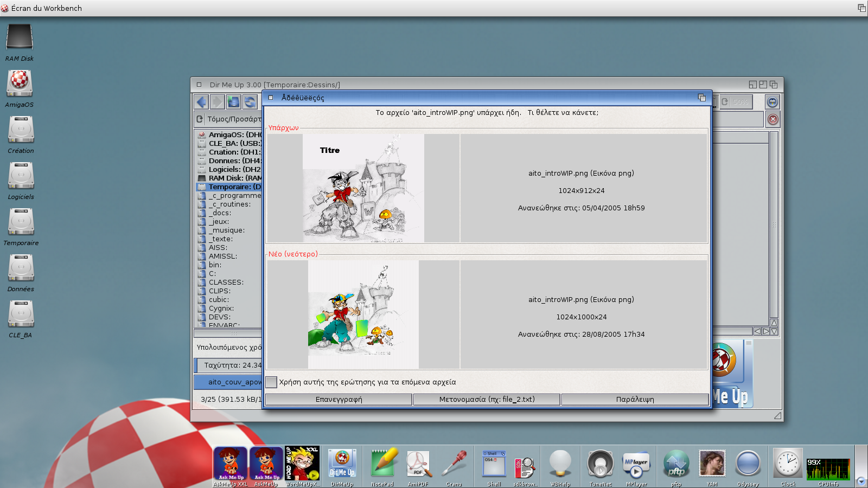This screenshot has height=488, width=868.
Task: Click the Επανεγγραφή (overwrite) button
Action: coord(339,400)
